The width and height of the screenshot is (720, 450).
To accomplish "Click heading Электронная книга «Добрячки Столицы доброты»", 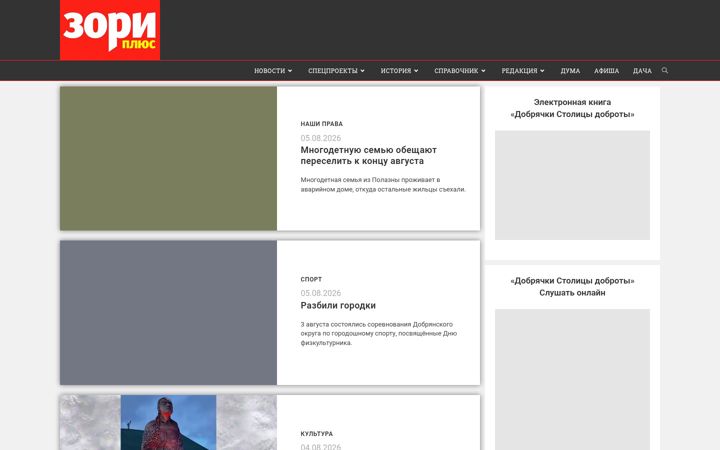I will click(572, 108).
